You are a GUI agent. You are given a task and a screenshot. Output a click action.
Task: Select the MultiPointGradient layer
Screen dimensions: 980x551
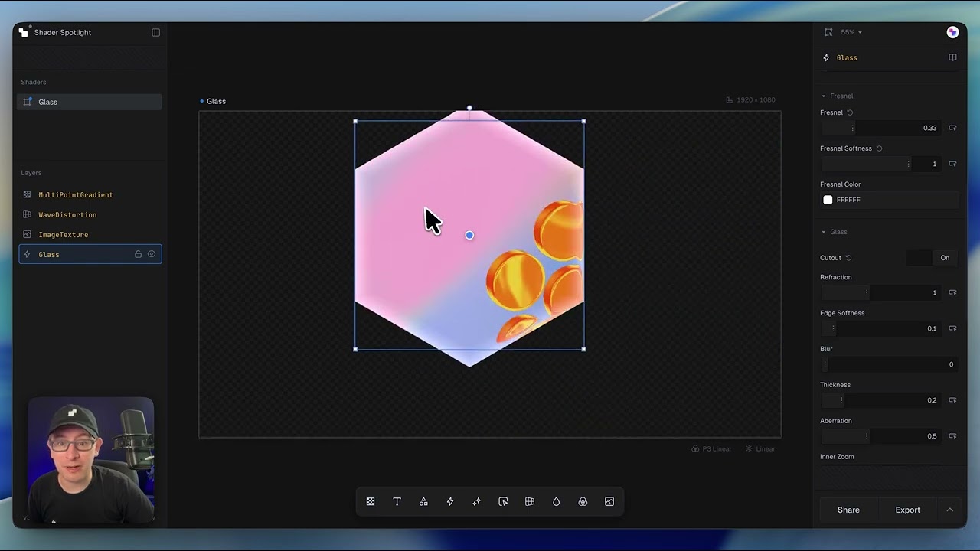(90, 195)
